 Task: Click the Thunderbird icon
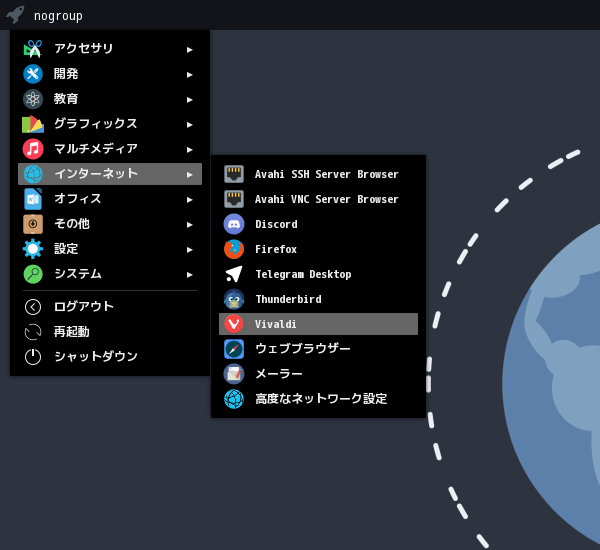tap(234, 299)
